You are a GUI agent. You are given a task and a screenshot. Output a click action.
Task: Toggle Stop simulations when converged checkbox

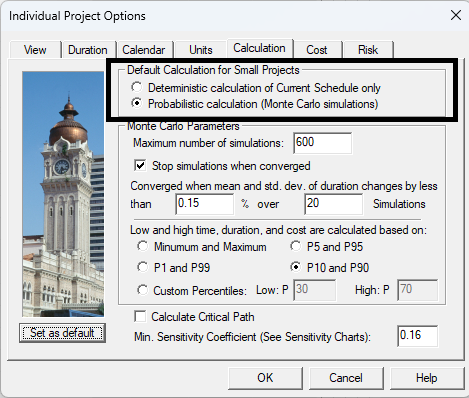click(x=140, y=166)
